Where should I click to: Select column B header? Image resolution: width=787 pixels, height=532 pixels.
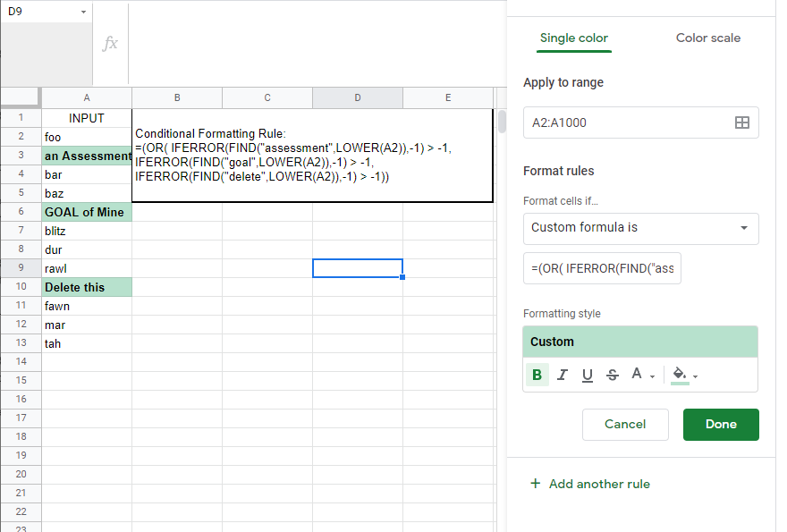click(x=177, y=97)
